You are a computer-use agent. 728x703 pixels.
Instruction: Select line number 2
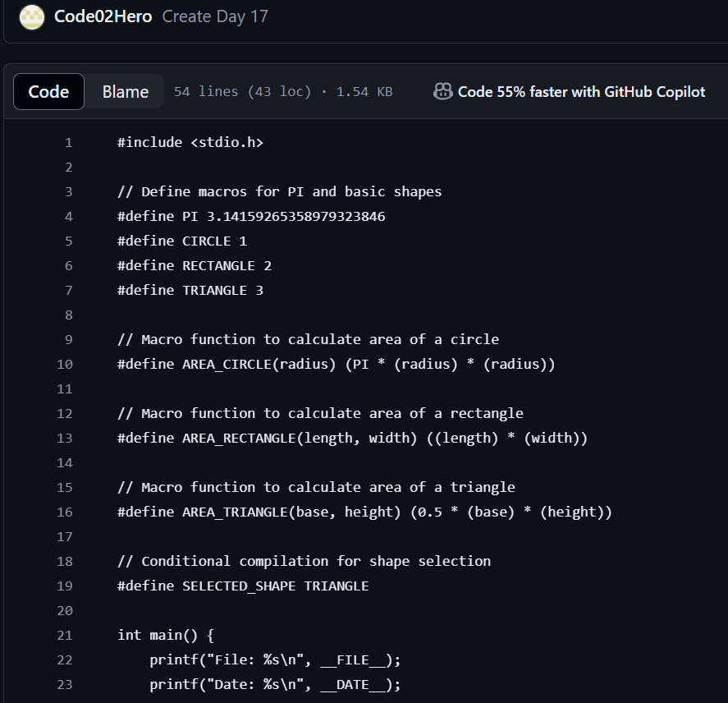pos(69,167)
